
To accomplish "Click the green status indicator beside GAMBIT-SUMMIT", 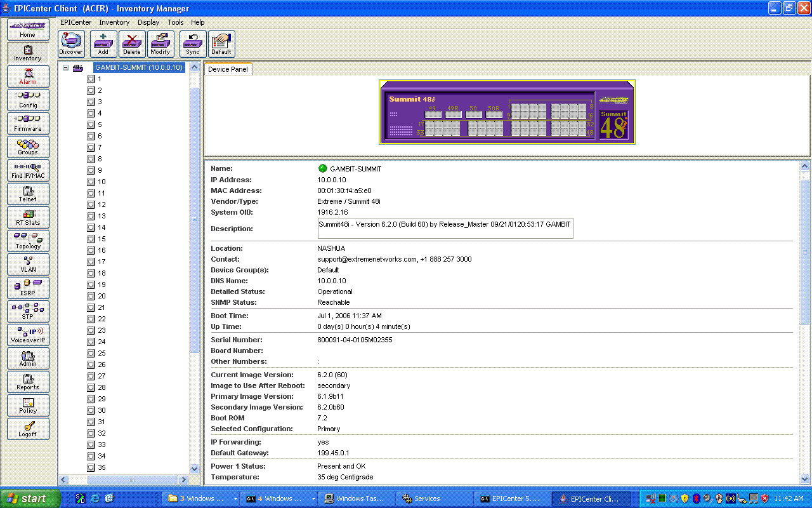I will [x=322, y=169].
